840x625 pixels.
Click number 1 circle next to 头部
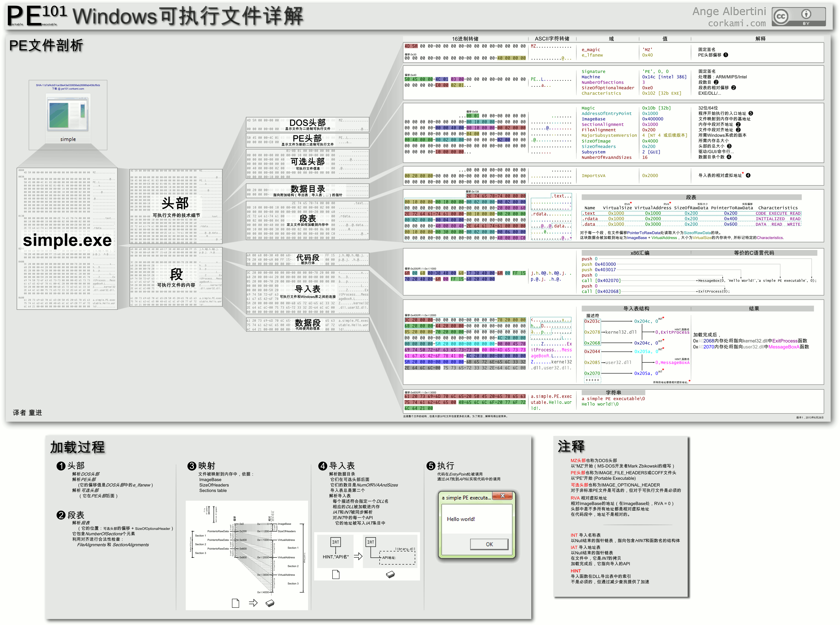point(61,466)
